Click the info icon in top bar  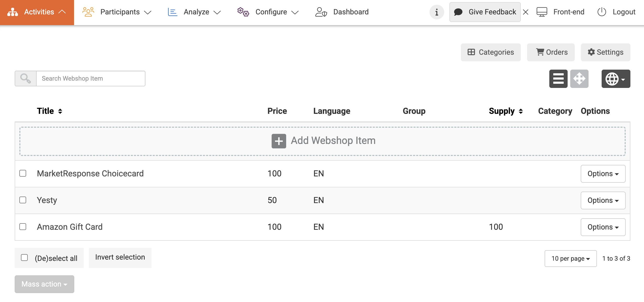(x=437, y=12)
